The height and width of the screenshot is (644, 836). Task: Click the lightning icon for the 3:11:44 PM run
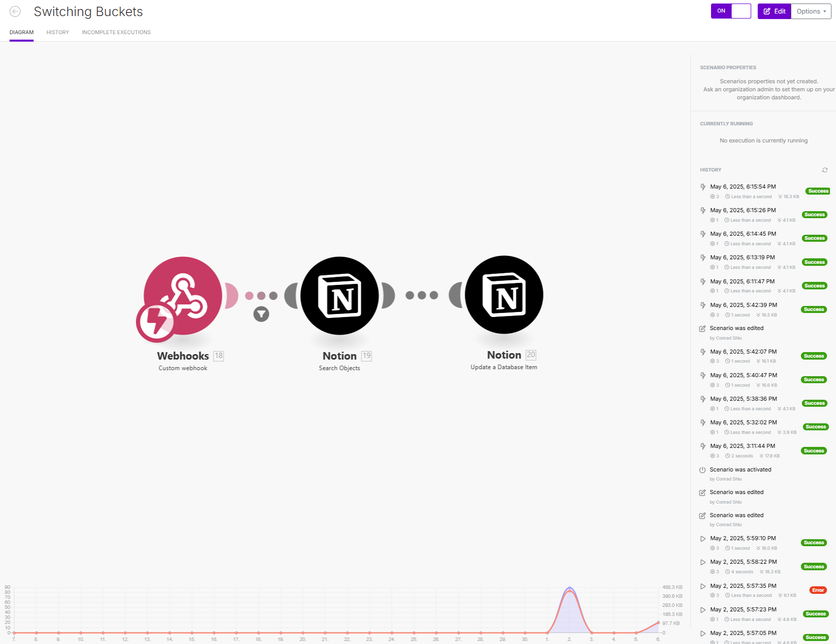tap(703, 446)
